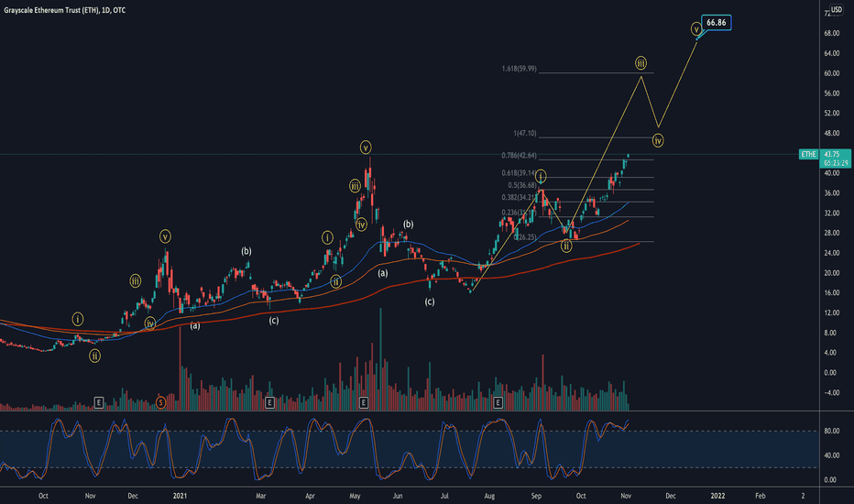854x504 pixels.
Task: Open the E earnings marker above May
Action: (364, 402)
